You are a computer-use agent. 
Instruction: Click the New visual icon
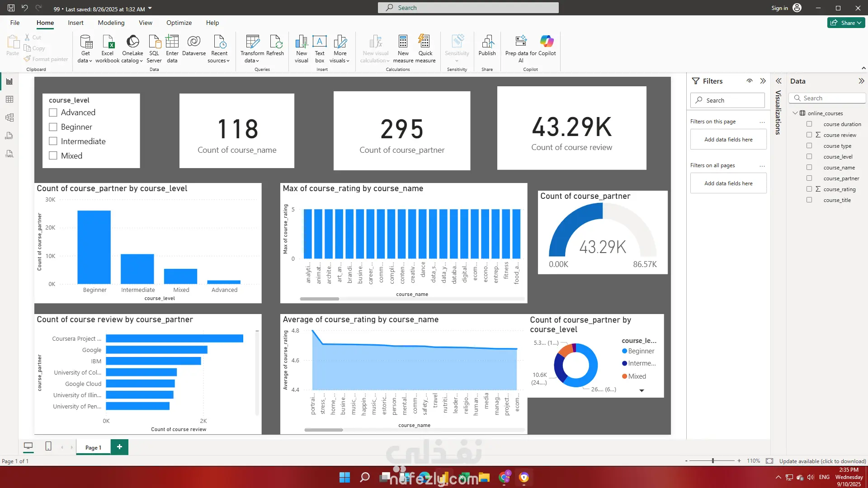tap(301, 42)
